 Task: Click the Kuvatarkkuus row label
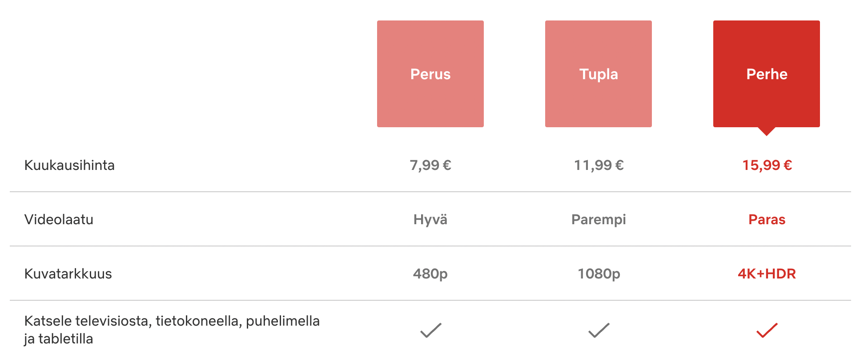[68, 274]
